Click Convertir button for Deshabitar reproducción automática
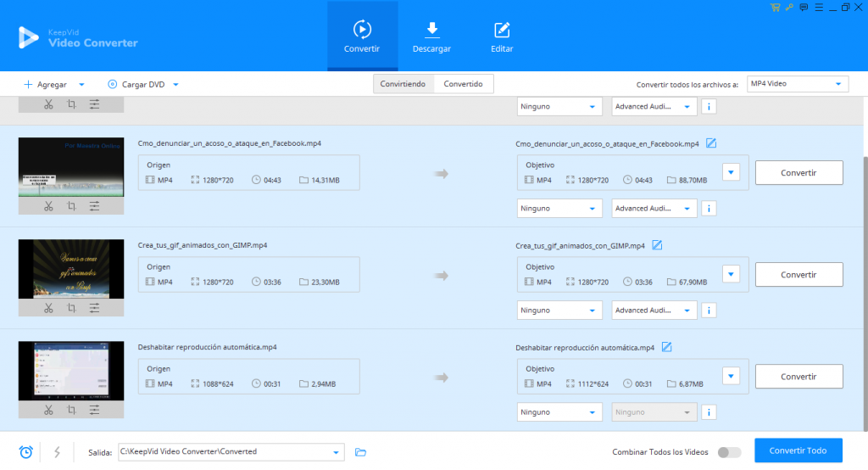The height and width of the screenshot is (470, 868). click(798, 377)
